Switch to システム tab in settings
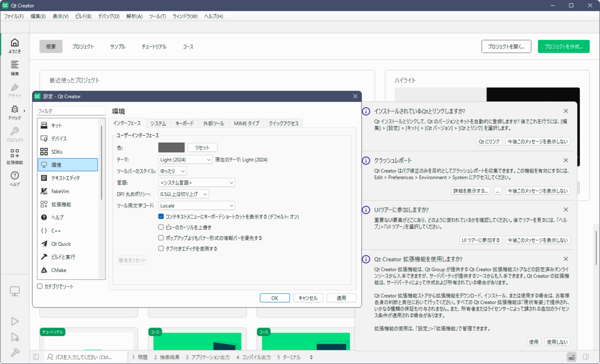600x364 pixels. pos(158,123)
